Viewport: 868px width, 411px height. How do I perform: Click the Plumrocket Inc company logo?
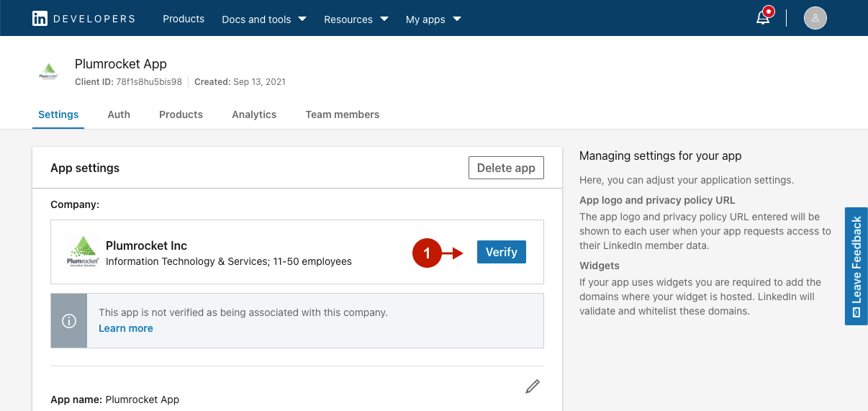(82, 252)
